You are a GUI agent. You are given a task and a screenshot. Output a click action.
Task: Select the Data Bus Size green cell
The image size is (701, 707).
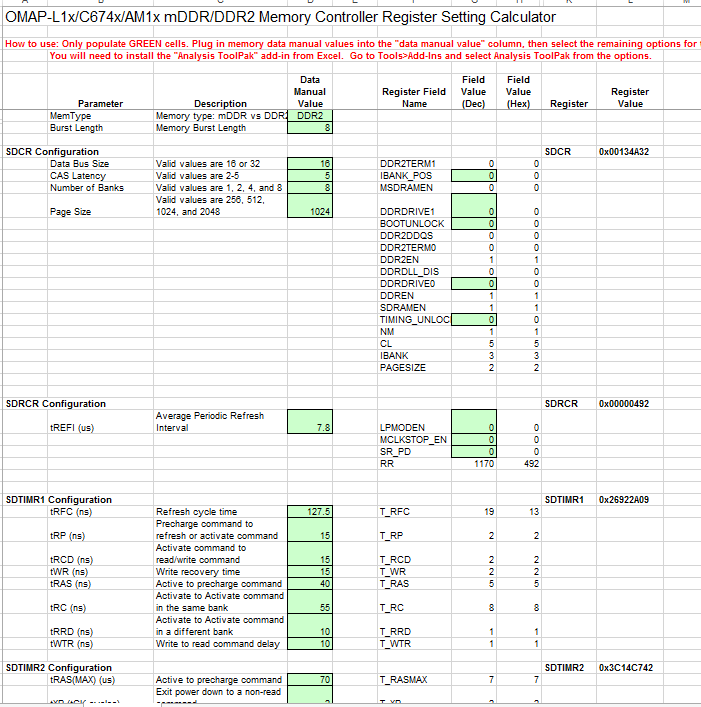(x=310, y=164)
